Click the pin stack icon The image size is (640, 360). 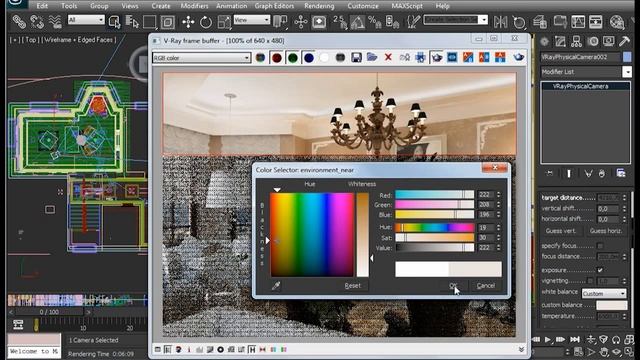pos(549,173)
